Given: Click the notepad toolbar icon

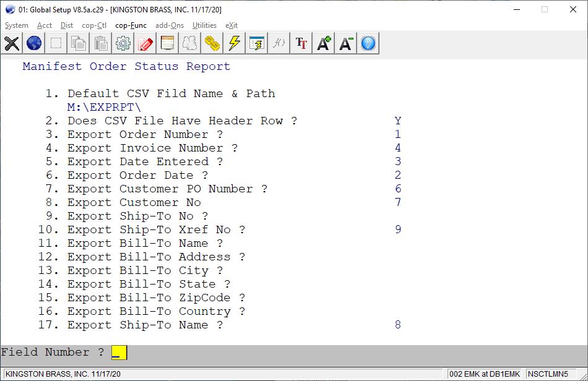Looking at the screenshot, I should point(168,43).
